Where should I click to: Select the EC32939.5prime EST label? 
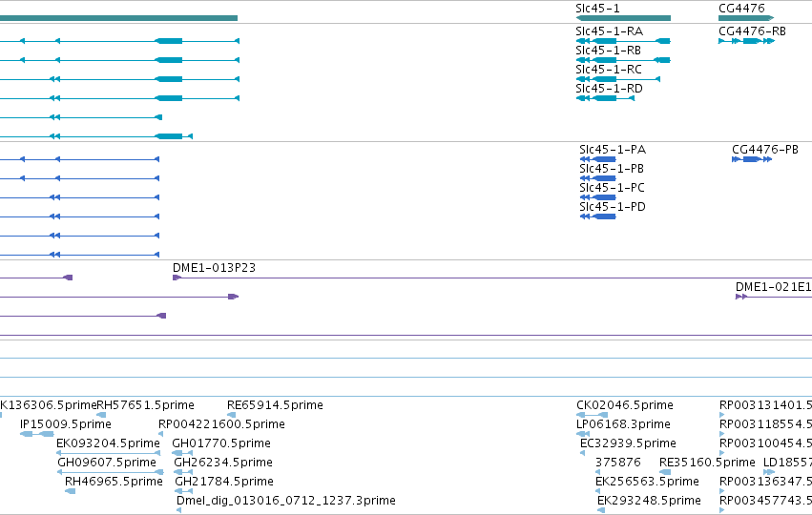point(628,443)
